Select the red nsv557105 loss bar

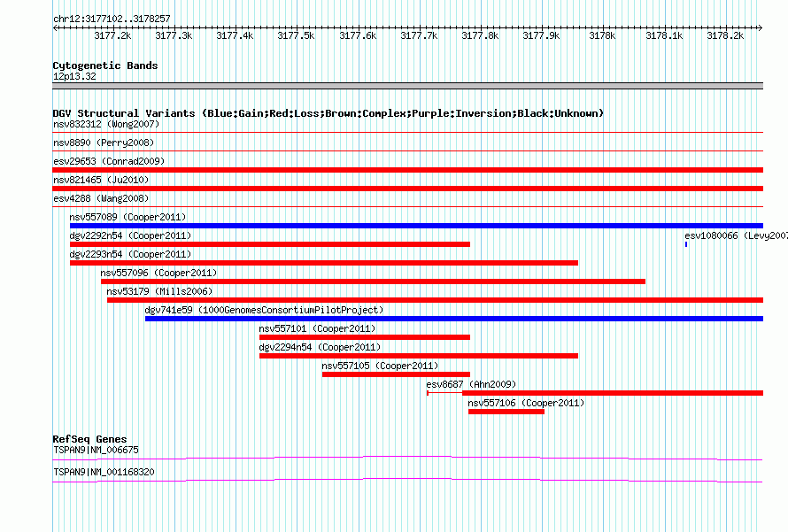(396, 374)
